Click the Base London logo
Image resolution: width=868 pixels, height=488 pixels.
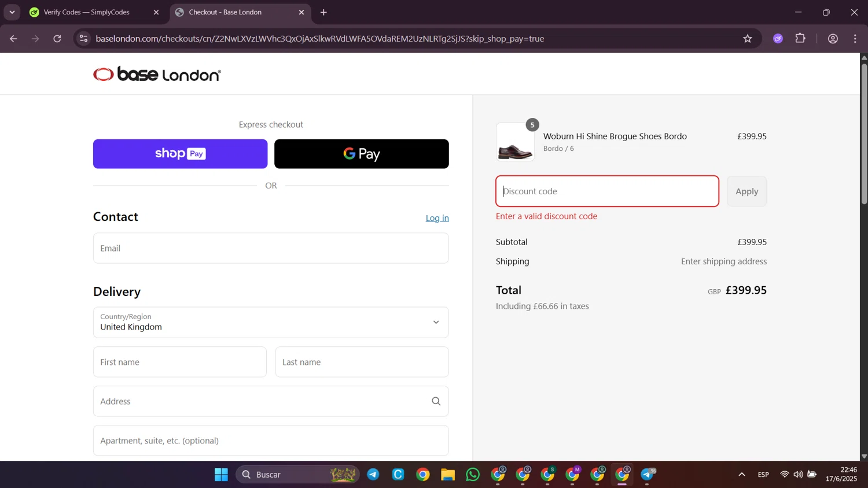[157, 74]
